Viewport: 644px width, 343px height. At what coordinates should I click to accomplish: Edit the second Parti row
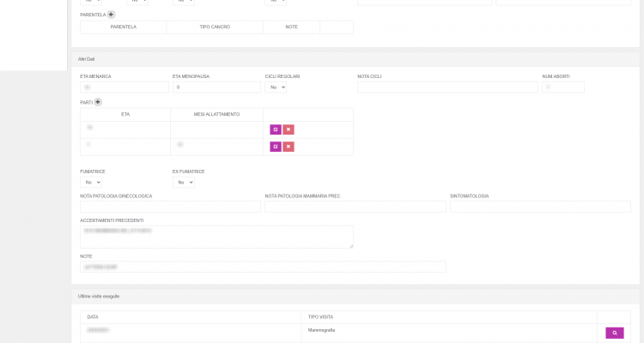coord(276,147)
